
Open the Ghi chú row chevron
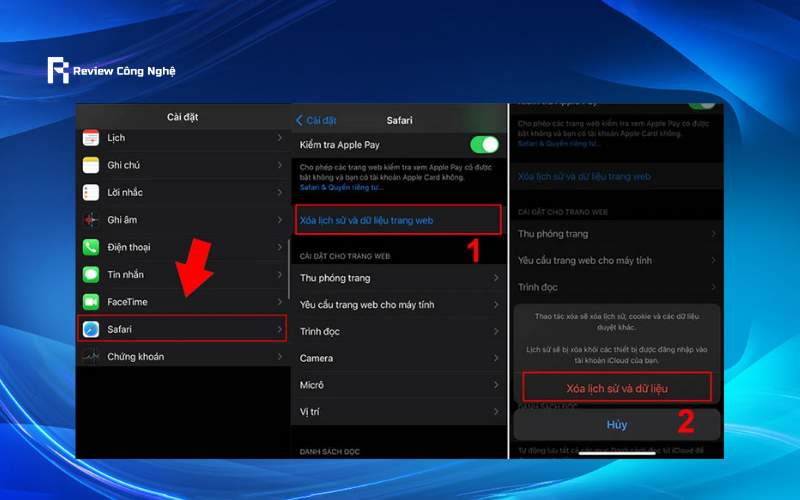pos(280,165)
